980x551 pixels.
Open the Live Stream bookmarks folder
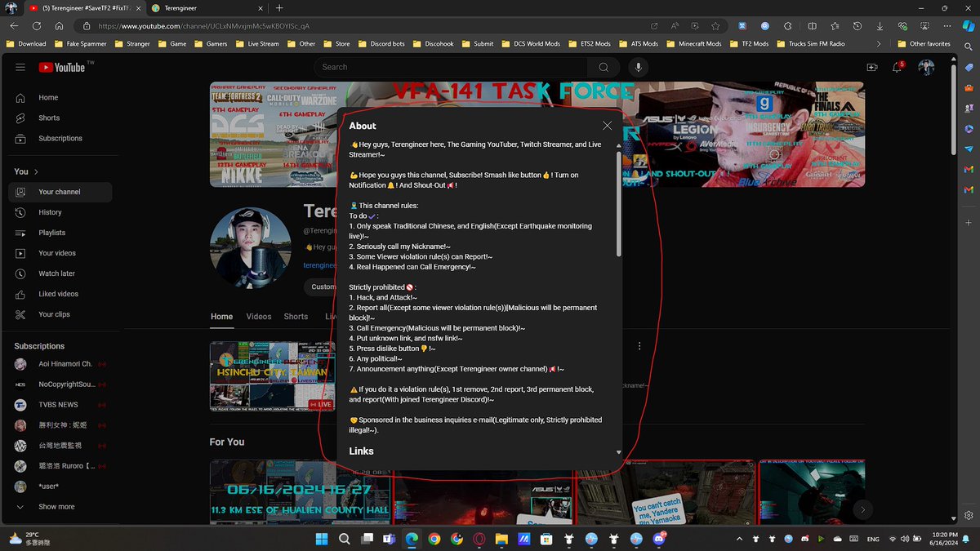(257, 43)
